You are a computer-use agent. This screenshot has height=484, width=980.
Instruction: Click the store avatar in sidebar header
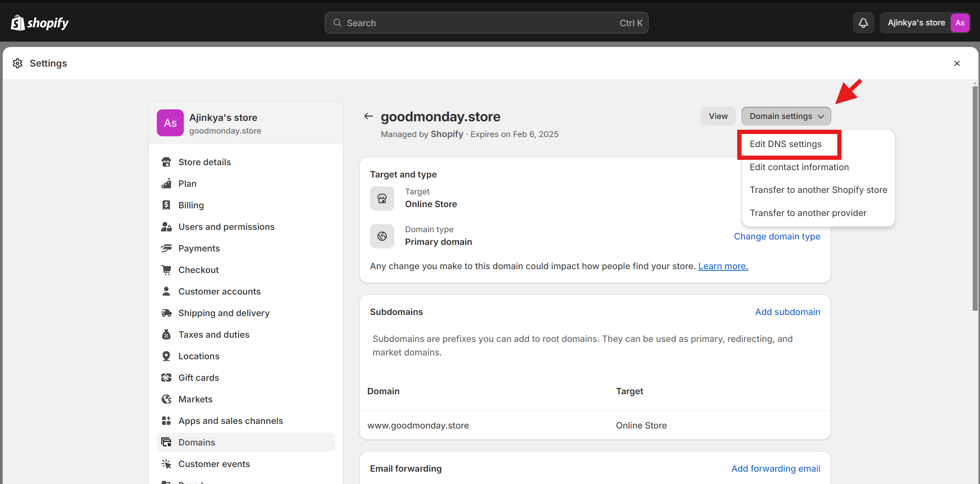point(170,123)
